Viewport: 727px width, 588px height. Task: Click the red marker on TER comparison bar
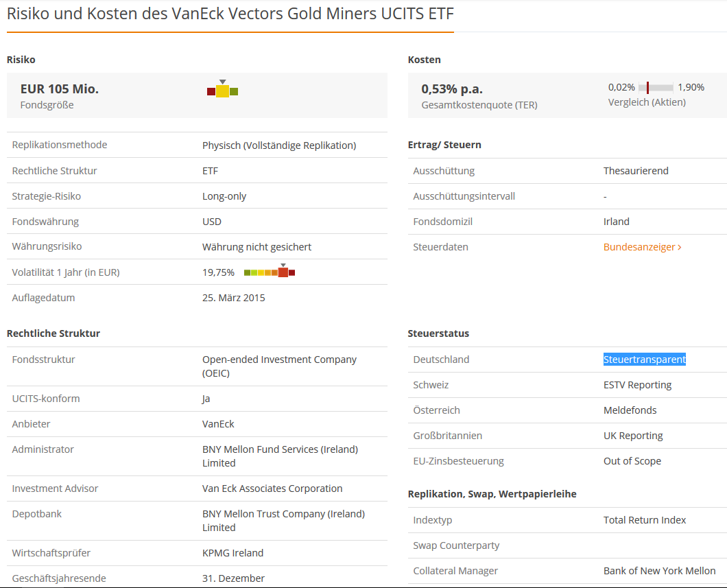[x=647, y=88]
